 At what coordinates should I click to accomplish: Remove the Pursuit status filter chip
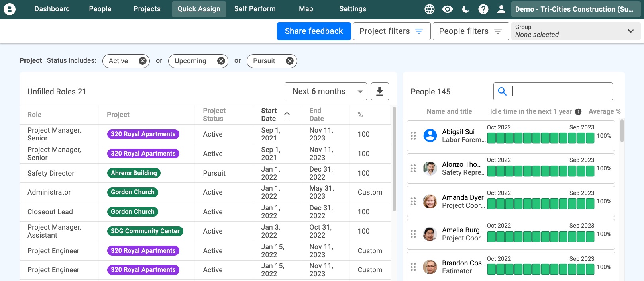tap(290, 61)
